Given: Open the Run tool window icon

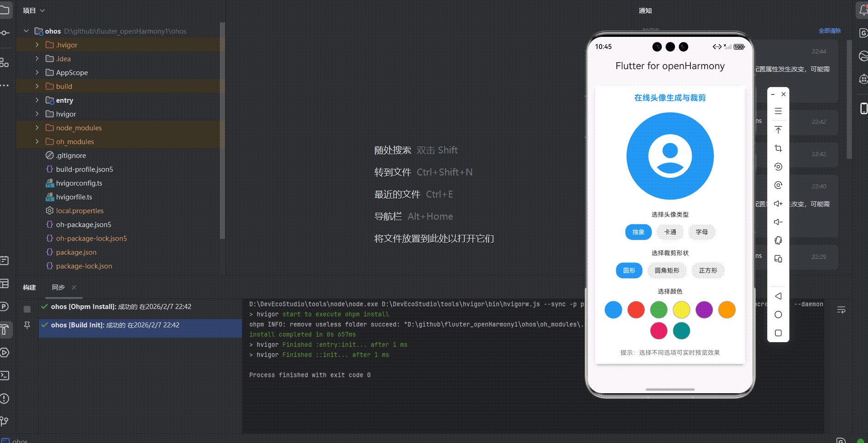Looking at the screenshot, I should [x=5, y=353].
